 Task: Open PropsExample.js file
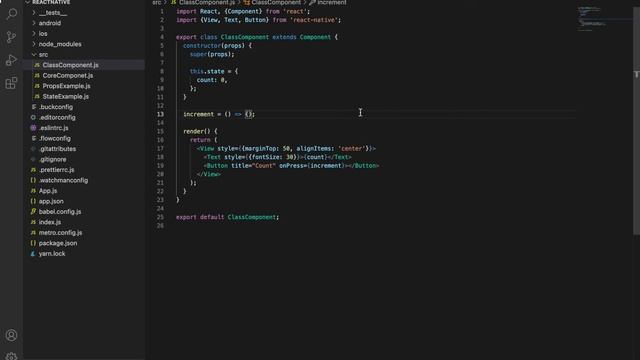coord(67,86)
